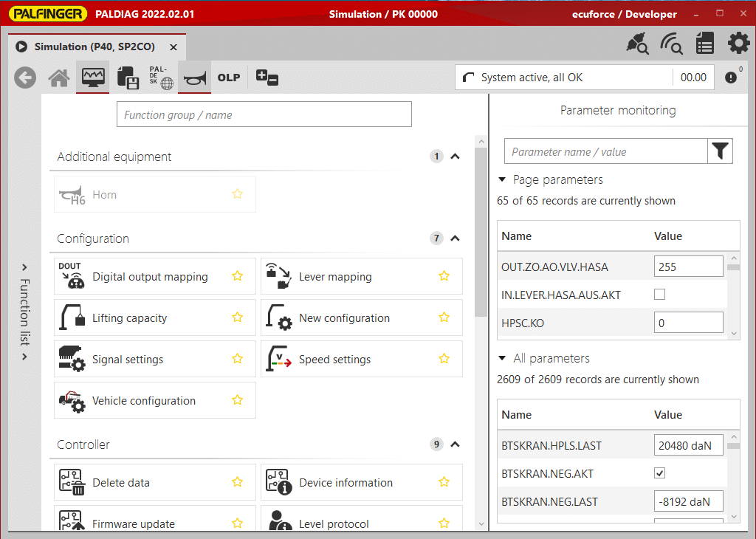This screenshot has height=539, width=756.
Task: Collapse the Page parameters section
Action: point(503,179)
